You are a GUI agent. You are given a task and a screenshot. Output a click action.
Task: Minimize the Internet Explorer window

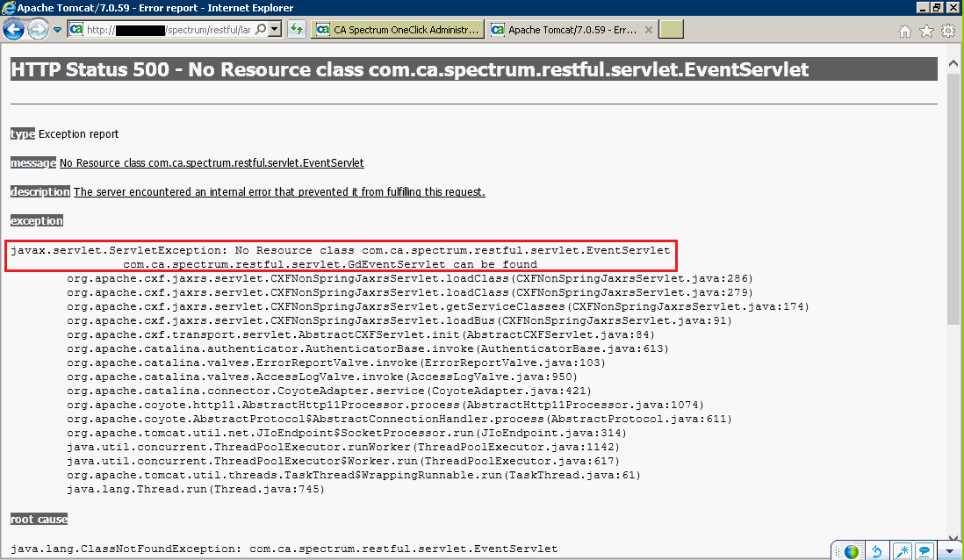pyautogui.click(x=922, y=7)
